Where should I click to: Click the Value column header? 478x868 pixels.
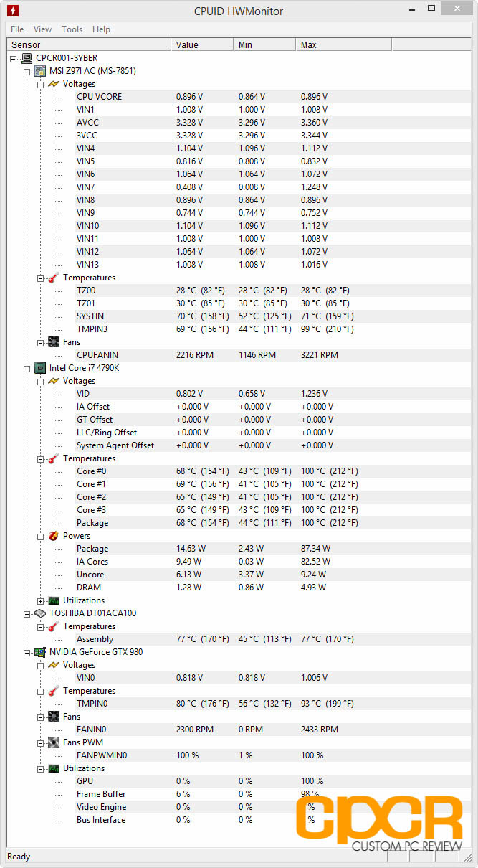point(202,45)
